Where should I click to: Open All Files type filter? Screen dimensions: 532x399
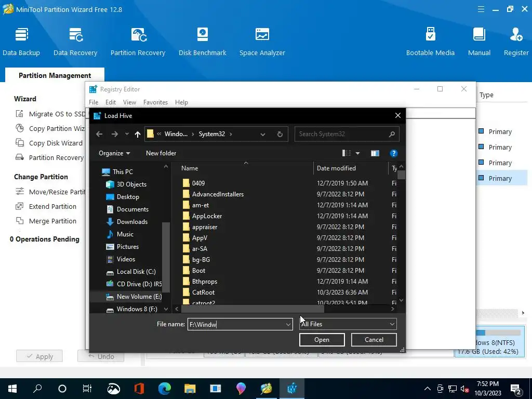pyautogui.click(x=348, y=324)
